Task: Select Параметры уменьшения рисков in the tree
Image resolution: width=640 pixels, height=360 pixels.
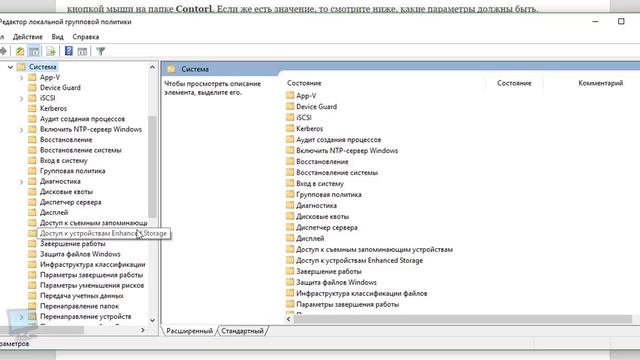Action: coord(92,285)
